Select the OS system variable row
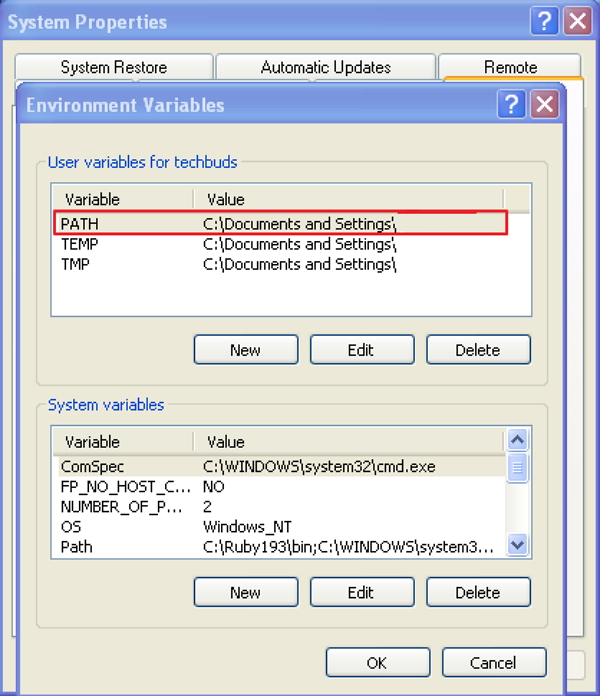This screenshot has height=696, width=600. pyautogui.click(x=280, y=526)
